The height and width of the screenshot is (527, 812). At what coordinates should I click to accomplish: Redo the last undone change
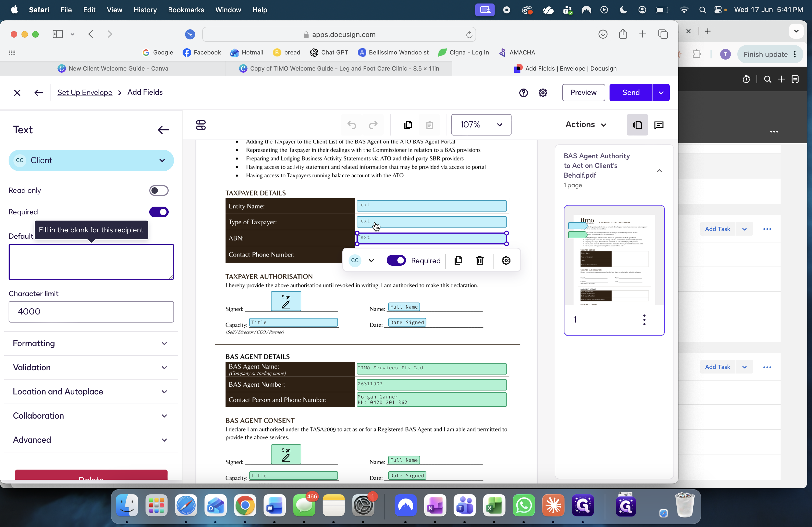(x=373, y=125)
